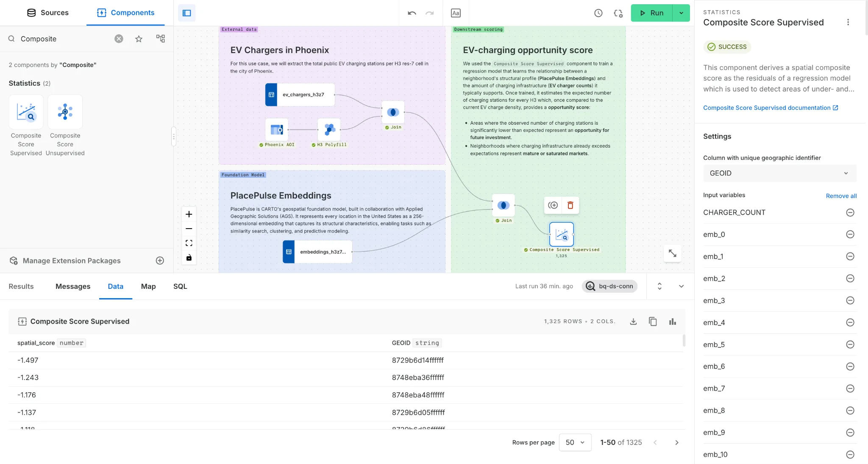Add an annotation note with the Aa icon
Screen dimensions: 868x464
coord(456,13)
